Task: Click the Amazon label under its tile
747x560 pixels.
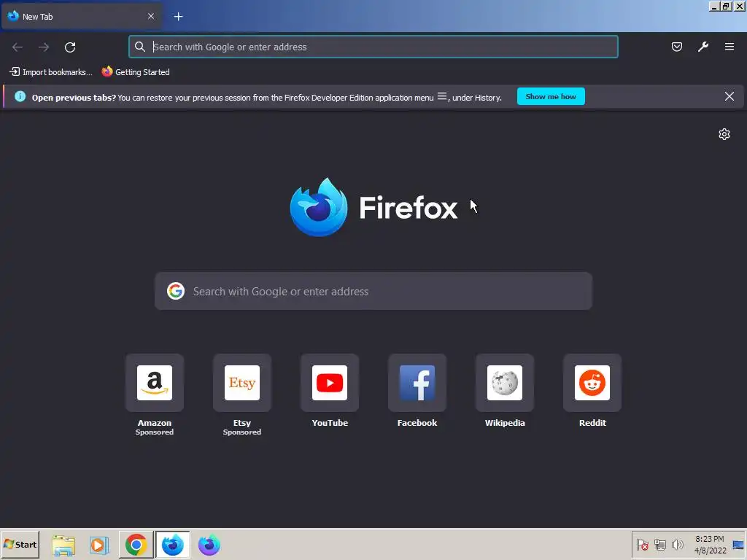Action: coord(155,423)
